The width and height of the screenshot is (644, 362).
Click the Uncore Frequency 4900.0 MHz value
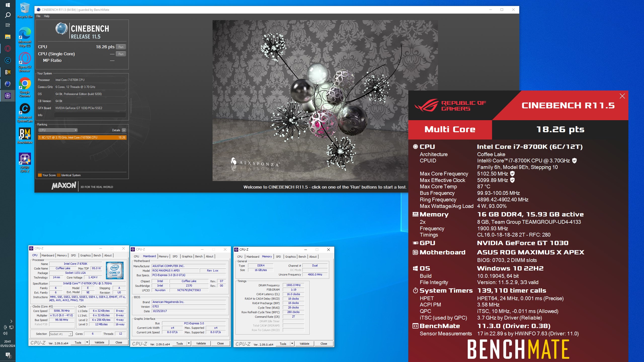click(x=315, y=275)
